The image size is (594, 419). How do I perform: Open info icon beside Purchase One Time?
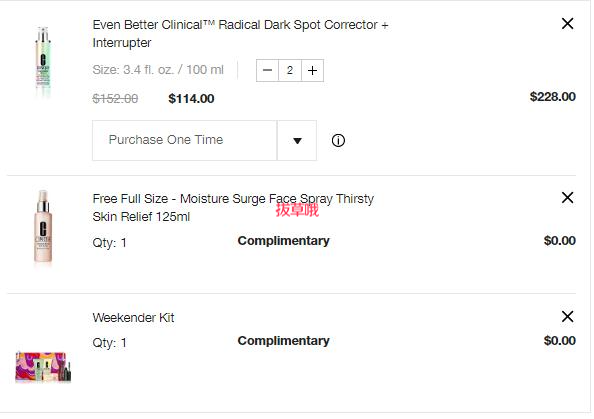(338, 141)
